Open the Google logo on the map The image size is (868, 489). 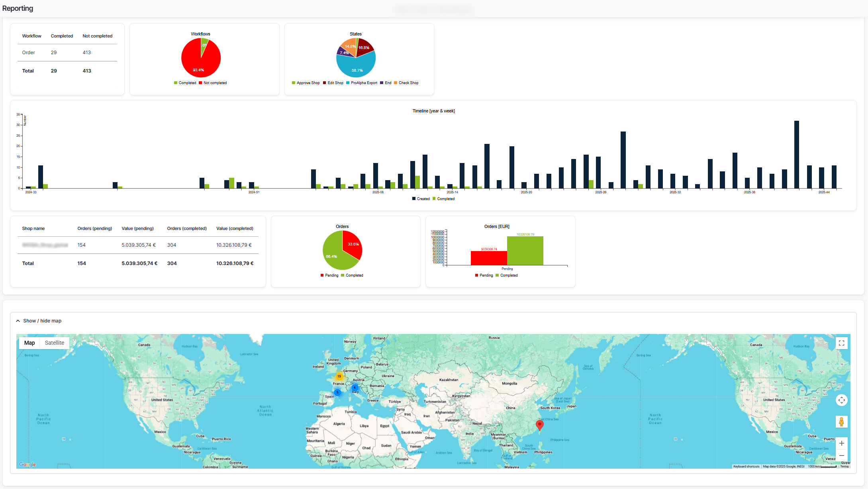[27, 464]
